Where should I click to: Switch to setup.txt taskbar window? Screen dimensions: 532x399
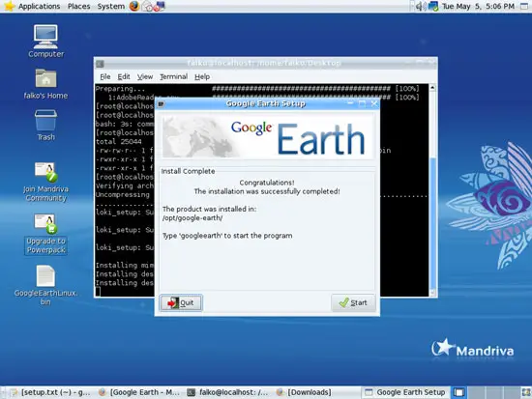click(x=50, y=392)
